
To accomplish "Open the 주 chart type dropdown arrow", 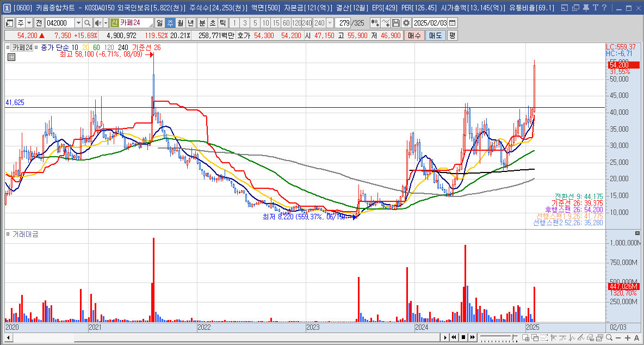I will (29, 23).
